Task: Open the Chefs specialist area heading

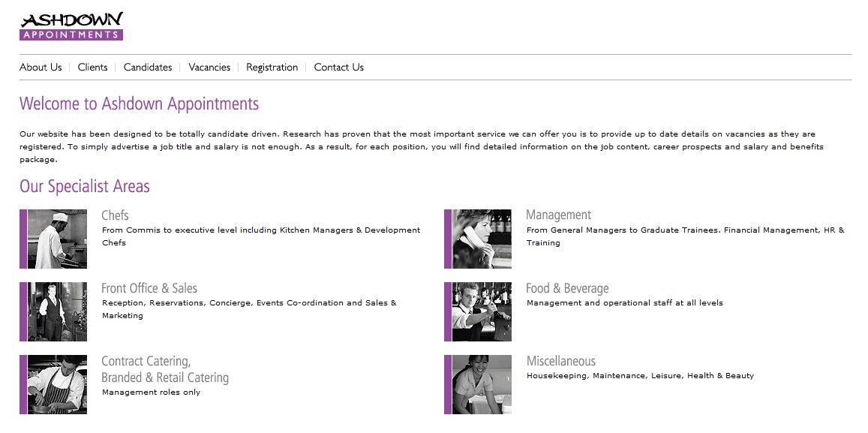Action: click(x=115, y=215)
